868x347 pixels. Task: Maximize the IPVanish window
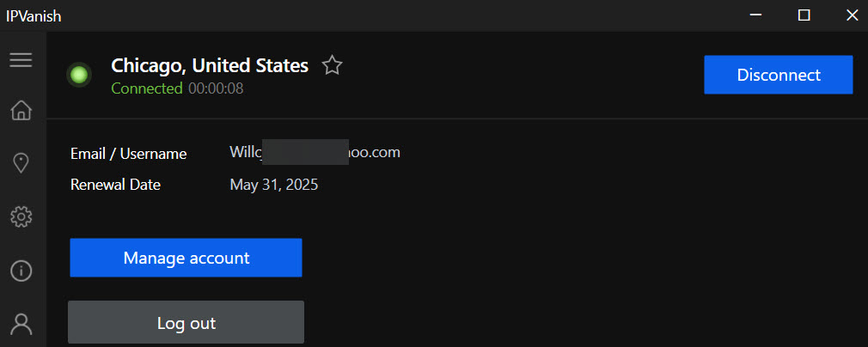tap(804, 15)
